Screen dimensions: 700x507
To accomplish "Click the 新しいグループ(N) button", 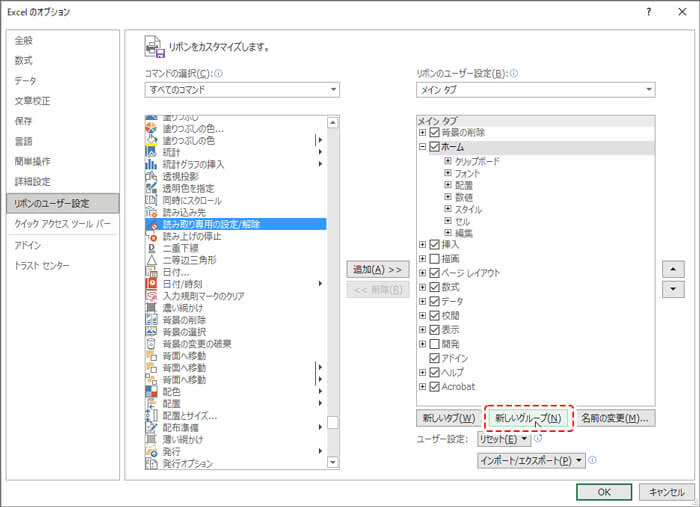I will tap(528, 418).
